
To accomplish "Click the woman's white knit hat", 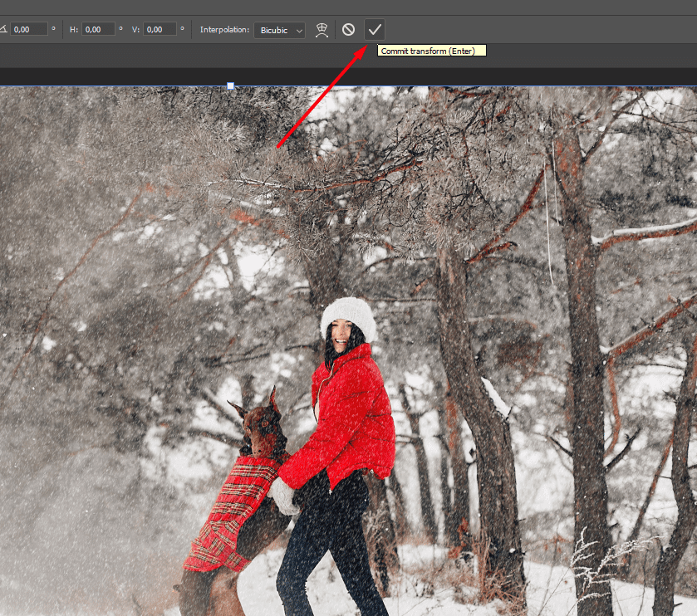I will (350, 316).
